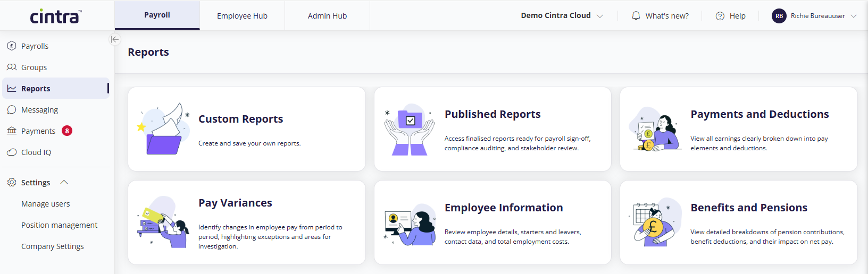Click the Payrolls pound-sign icon

(x=12, y=46)
